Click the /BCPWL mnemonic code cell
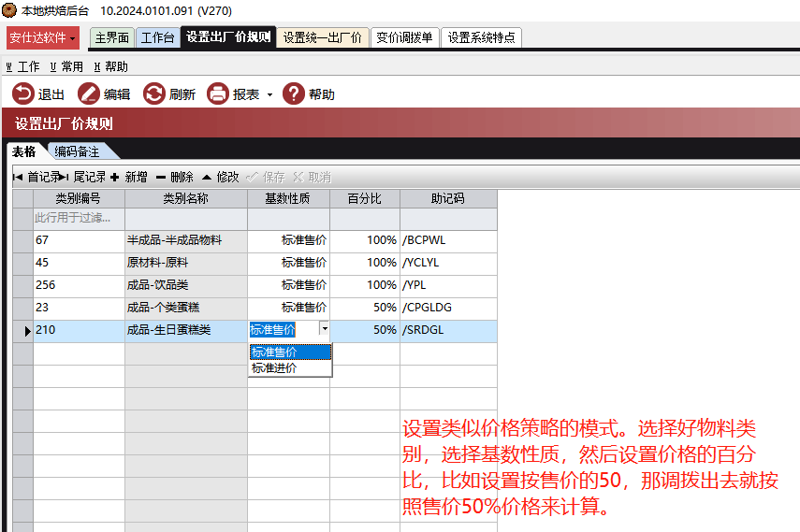This screenshot has height=532, width=800. tap(448, 240)
